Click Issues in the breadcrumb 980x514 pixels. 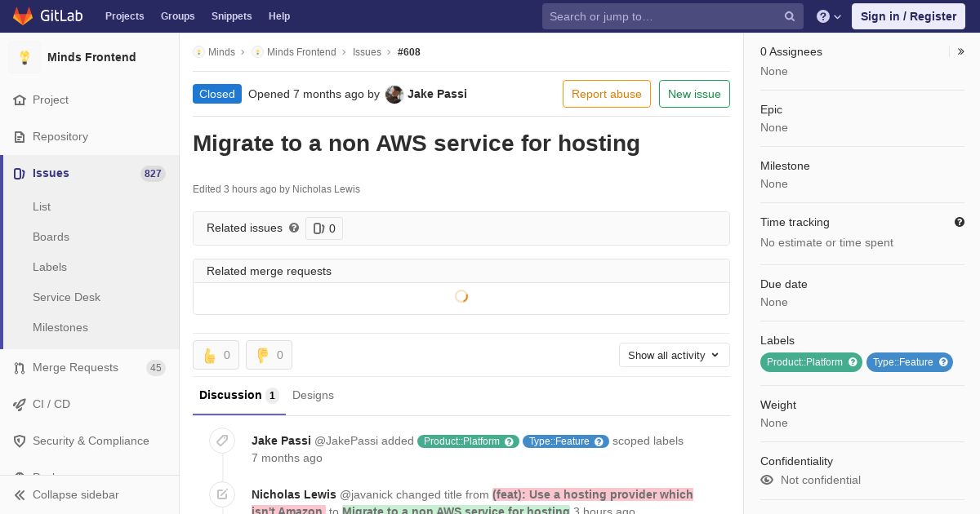[x=367, y=52]
